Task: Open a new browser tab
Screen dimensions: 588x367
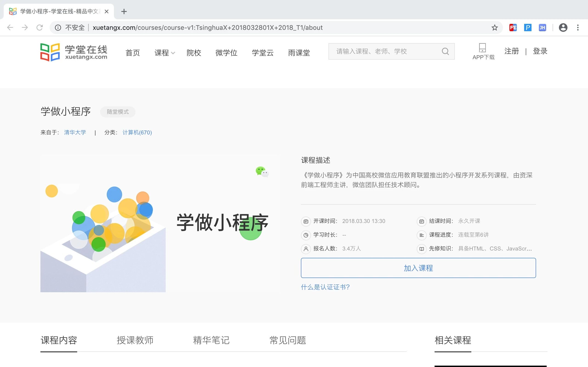Action: [124, 11]
